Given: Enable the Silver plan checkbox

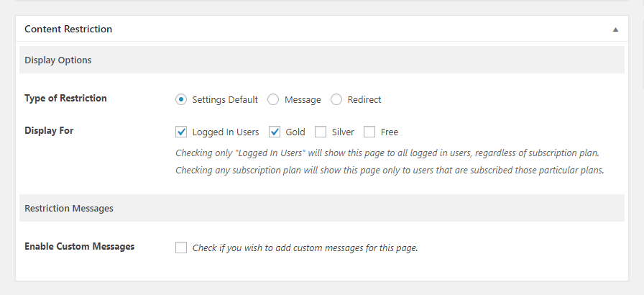Looking at the screenshot, I should [321, 132].
